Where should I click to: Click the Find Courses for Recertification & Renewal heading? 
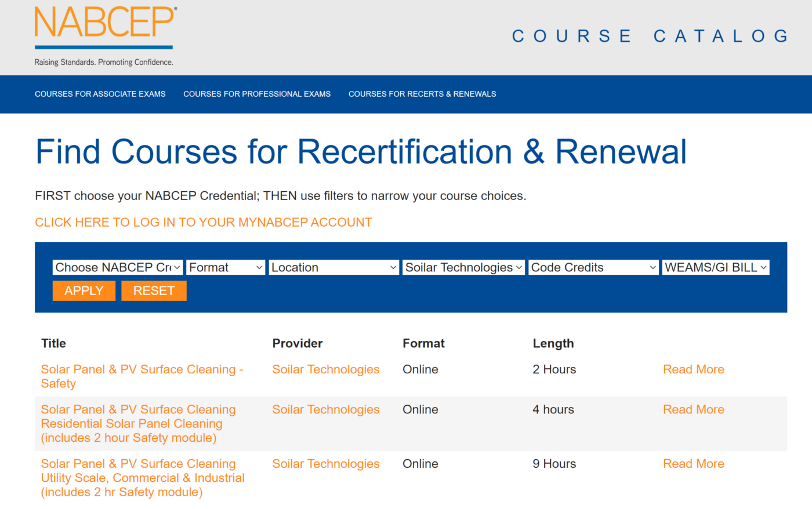click(x=361, y=152)
